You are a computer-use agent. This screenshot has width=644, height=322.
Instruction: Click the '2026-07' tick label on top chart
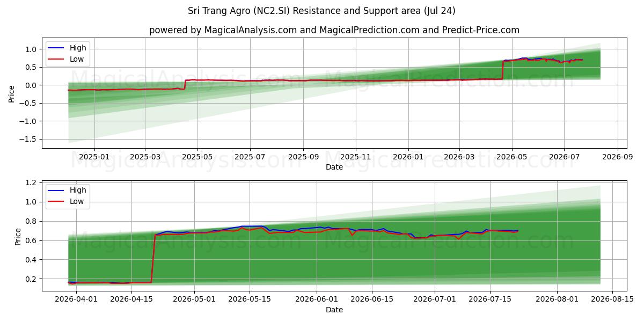565,157
